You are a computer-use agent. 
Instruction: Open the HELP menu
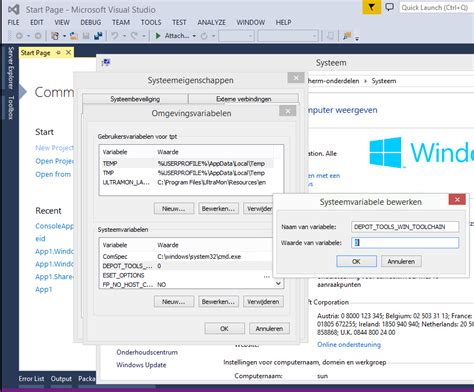(x=283, y=22)
